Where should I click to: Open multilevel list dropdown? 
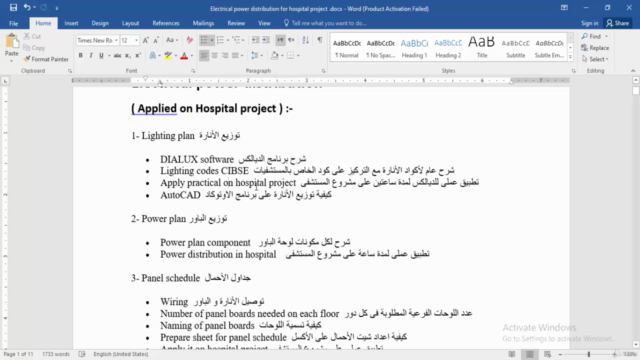[x=243, y=40]
